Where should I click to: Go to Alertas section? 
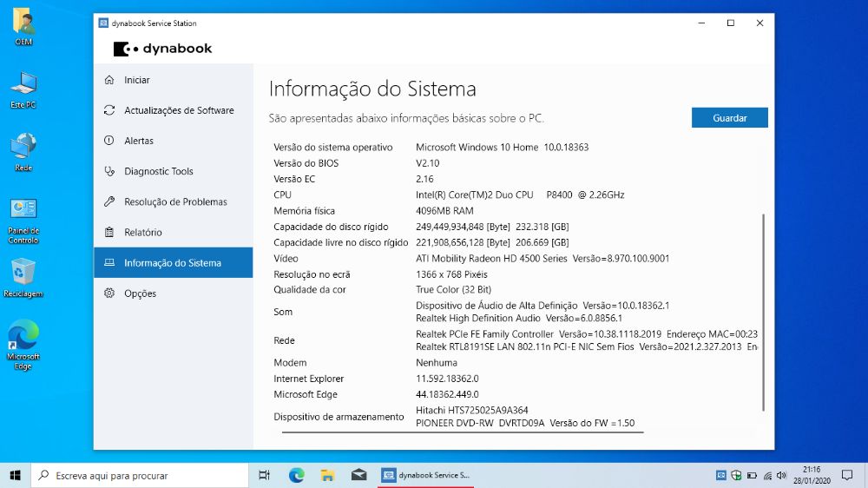pos(174,141)
